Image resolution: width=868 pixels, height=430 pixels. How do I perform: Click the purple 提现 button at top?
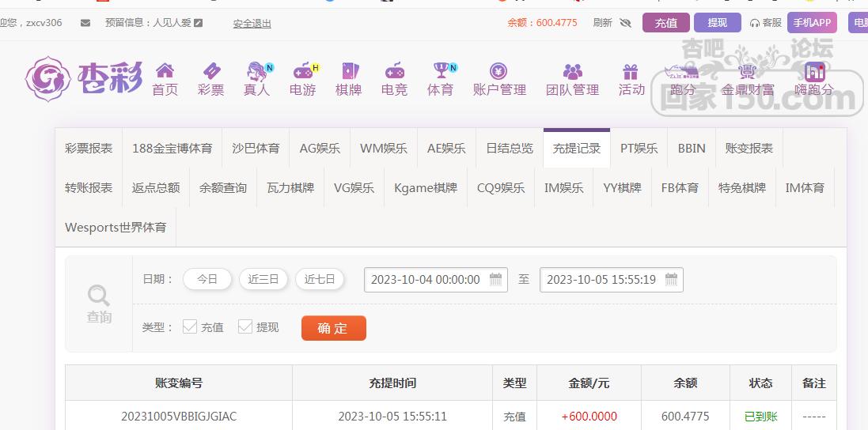point(718,23)
